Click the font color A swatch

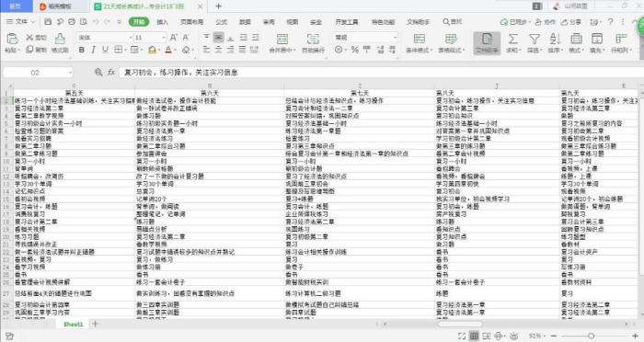tap(168, 50)
